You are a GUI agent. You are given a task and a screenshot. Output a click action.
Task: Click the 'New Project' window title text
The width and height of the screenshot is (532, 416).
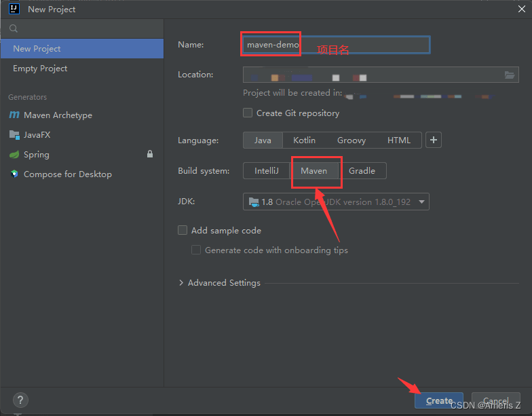[52, 10]
